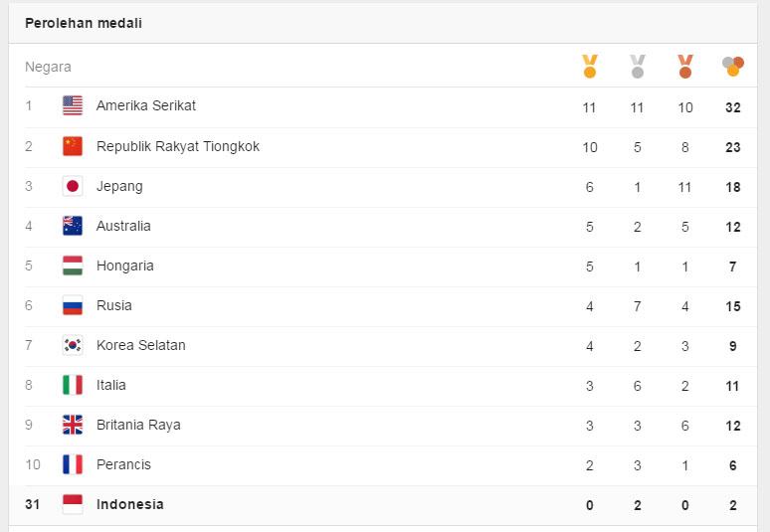Click the highlighted Indonesia row name
The height and width of the screenshot is (532, 770).
(130, 504)
